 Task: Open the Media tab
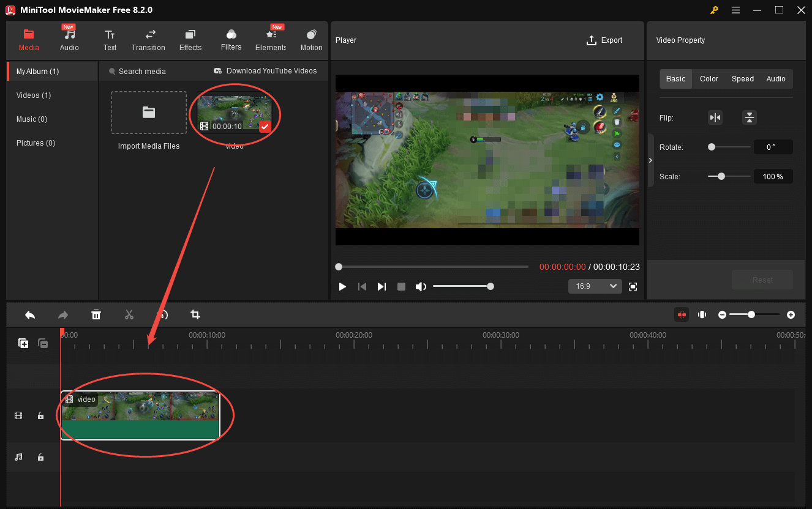29,40
